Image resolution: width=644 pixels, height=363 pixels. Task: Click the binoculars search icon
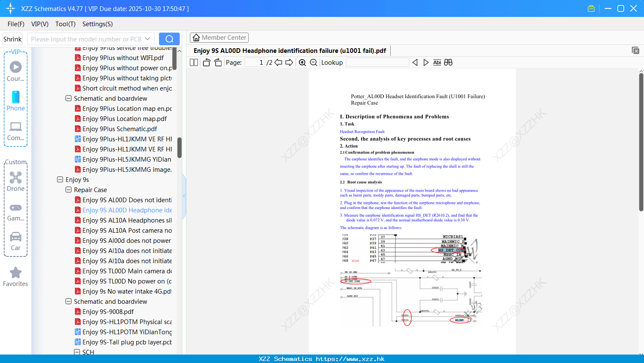(x=448, y=63)
